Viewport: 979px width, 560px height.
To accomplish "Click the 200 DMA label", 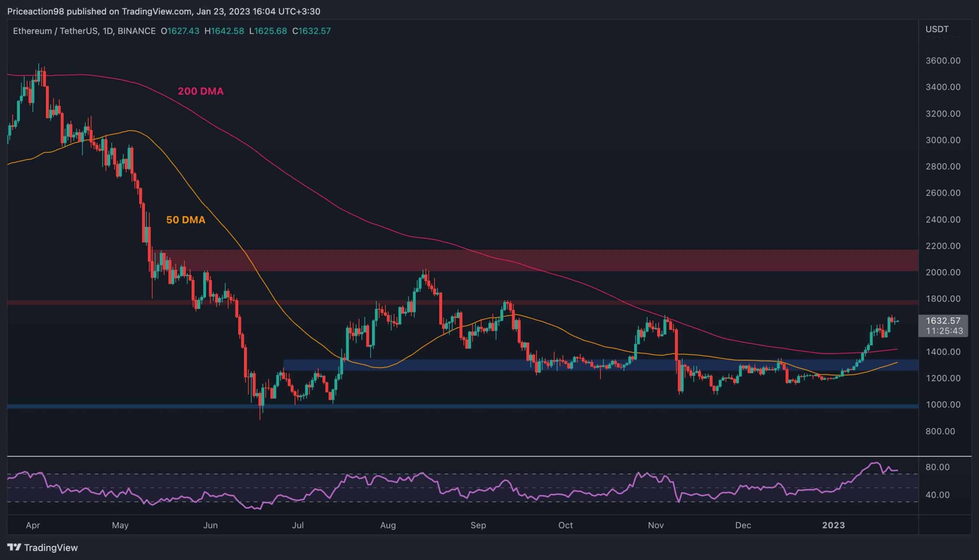I will tap(200, 91).
